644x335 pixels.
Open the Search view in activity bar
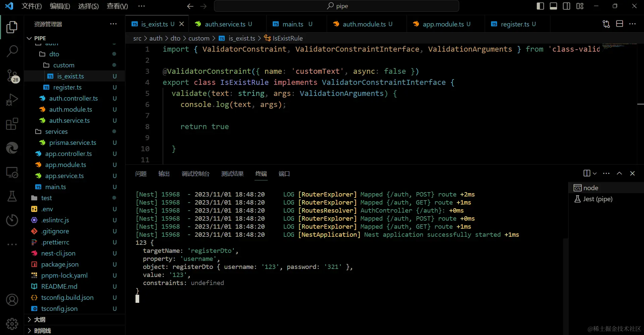tap(12, 51)
